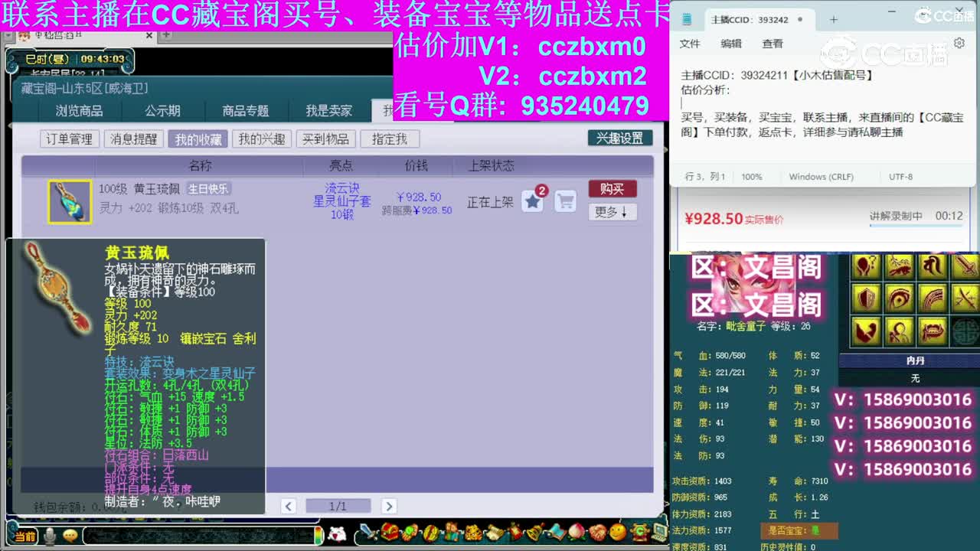
Task: Open the 黄玉琉佩 item thumbnail
Action: click(70, 202)
